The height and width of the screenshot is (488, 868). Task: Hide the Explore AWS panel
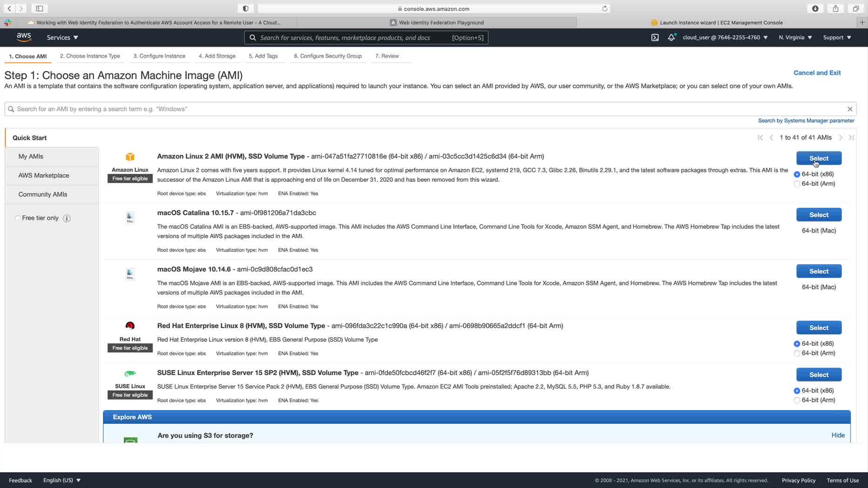[838, 435]
